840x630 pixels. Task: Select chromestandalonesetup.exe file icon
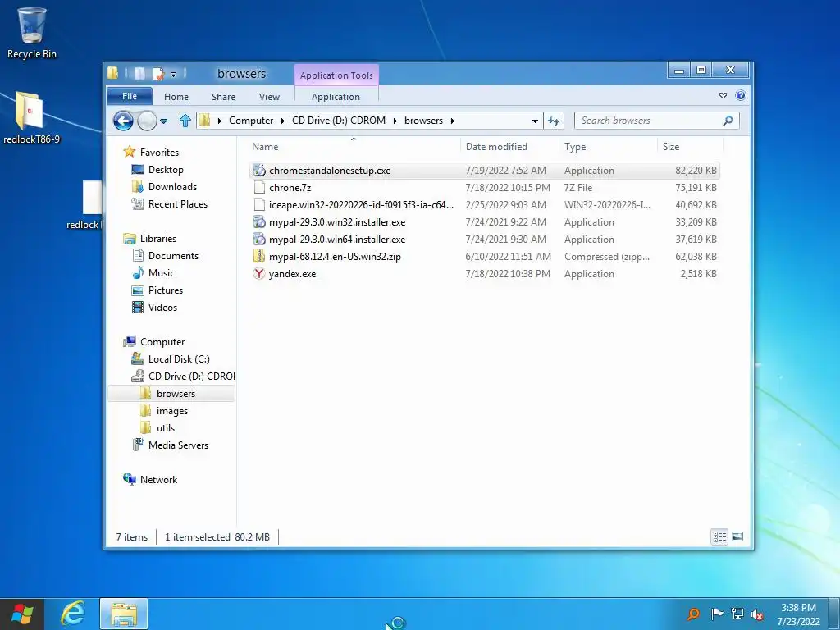pyautogui.click(x=259, y=171)
